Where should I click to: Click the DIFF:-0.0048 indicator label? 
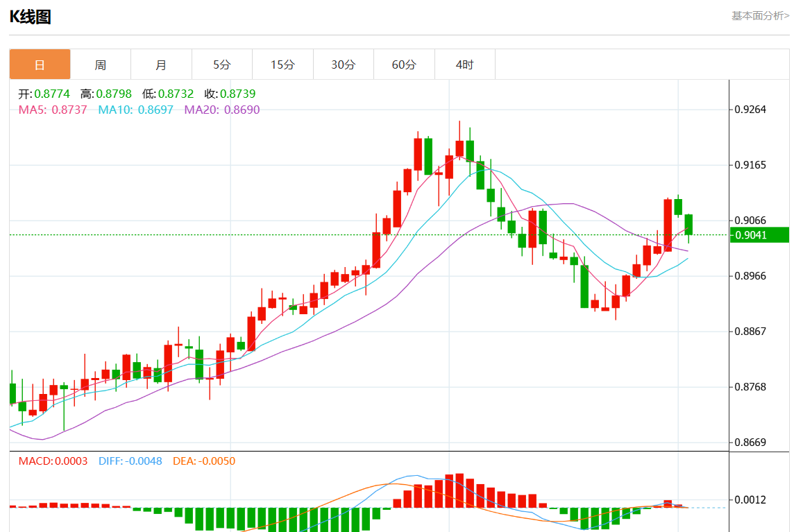point(130,461)
